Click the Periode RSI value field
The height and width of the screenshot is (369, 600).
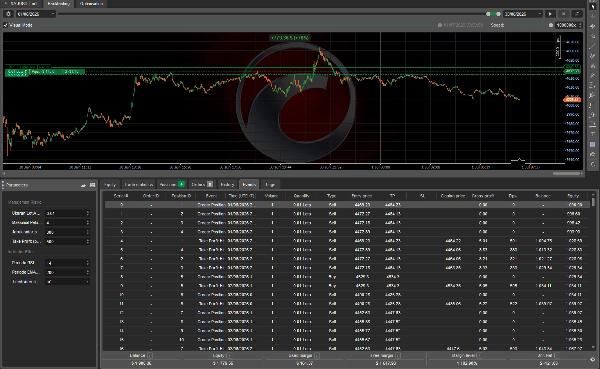[x=67, y=263]
